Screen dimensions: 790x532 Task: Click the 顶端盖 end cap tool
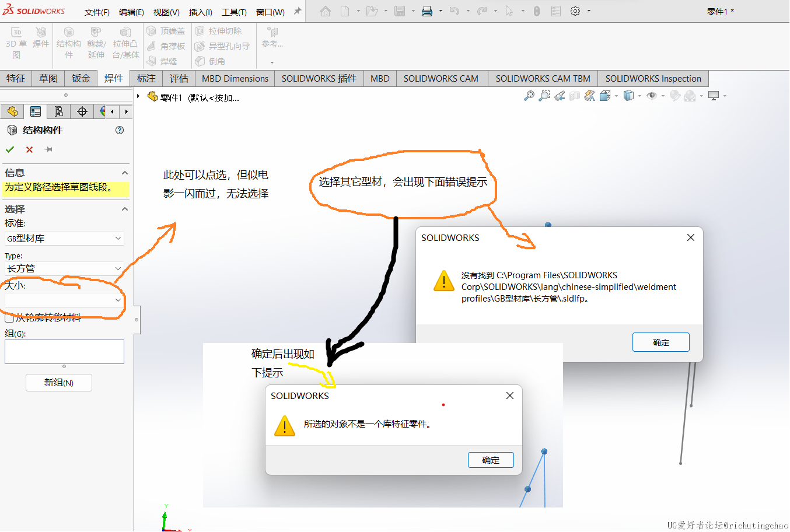pos(166,31)
